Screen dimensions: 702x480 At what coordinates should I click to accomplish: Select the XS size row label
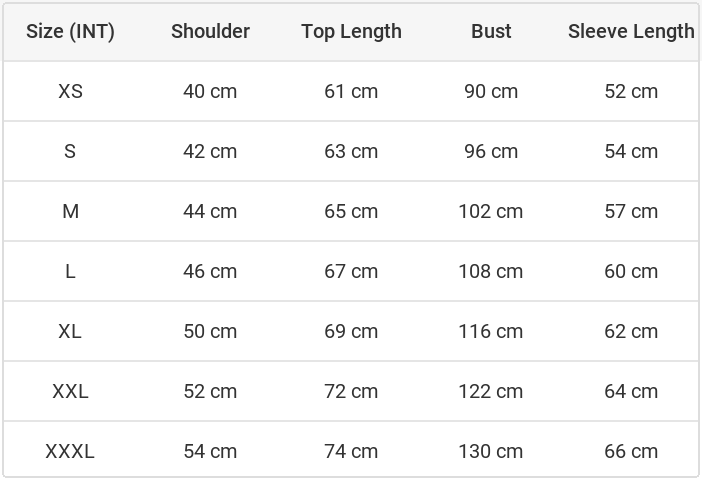tap(70, 91)
